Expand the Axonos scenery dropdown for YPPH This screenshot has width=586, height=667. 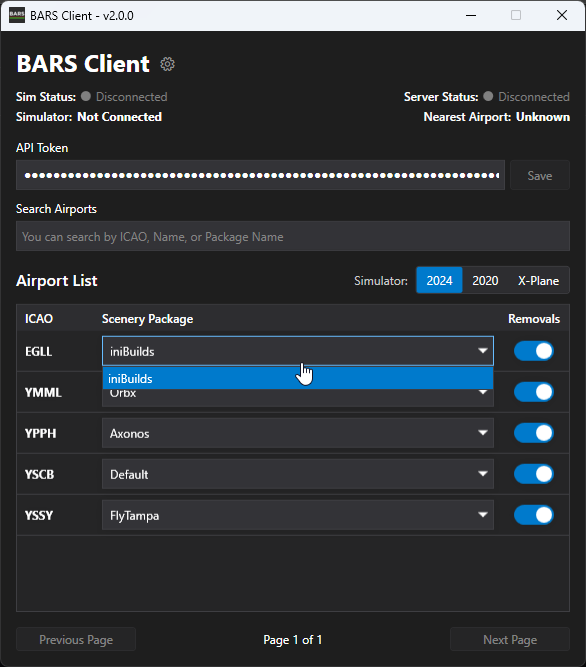(298, 433)
